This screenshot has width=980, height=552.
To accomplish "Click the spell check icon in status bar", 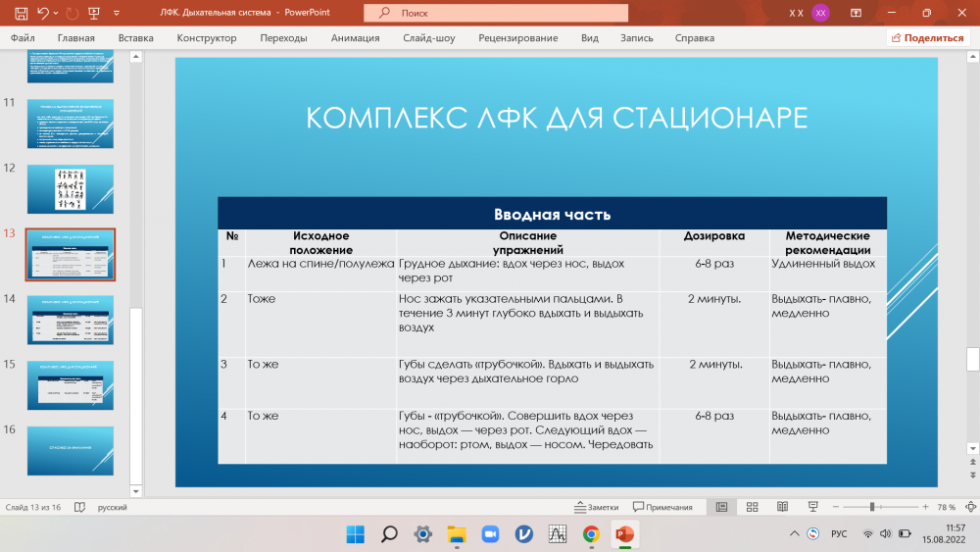I will 78,507.
